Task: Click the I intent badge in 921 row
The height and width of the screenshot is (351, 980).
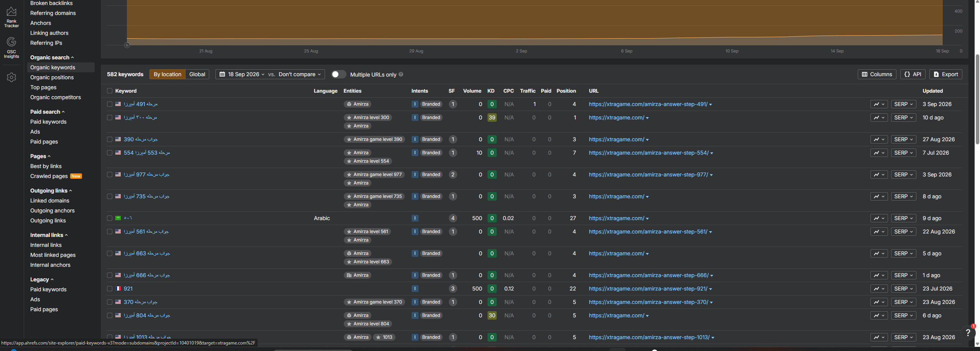Action: pos(415,289)
